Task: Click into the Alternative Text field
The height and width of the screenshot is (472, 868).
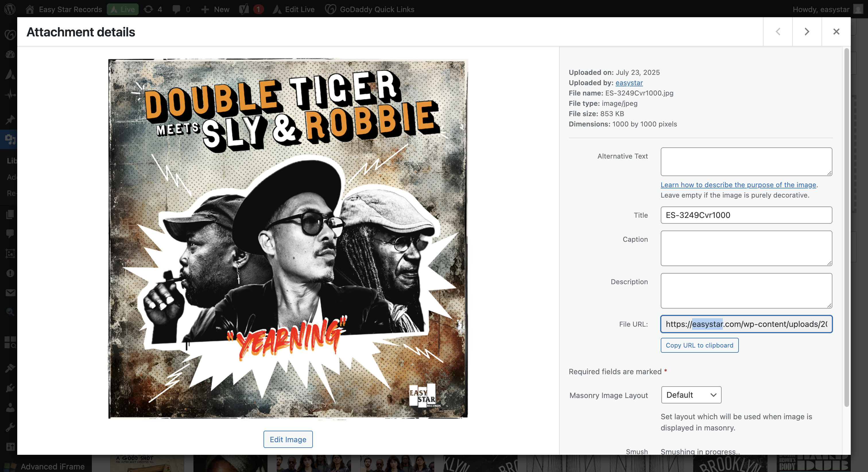Action: 746,161
